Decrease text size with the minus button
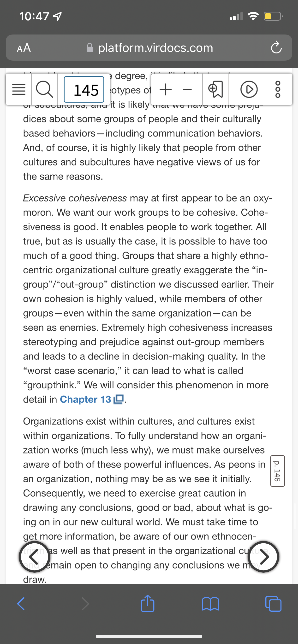298x644 pixels. pos(187,90)
